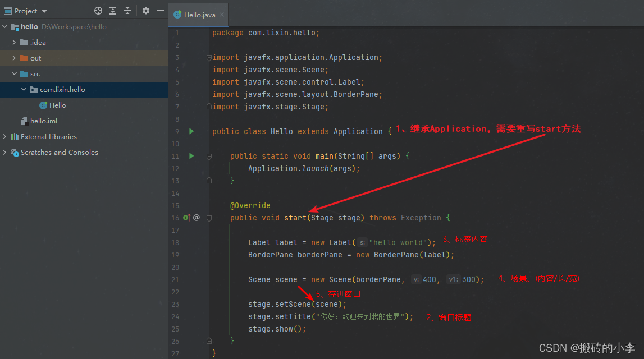This screenshot has width=644, height=359.
Task: Click import javafx.scene.control.Label line
Action: [289, 82]
